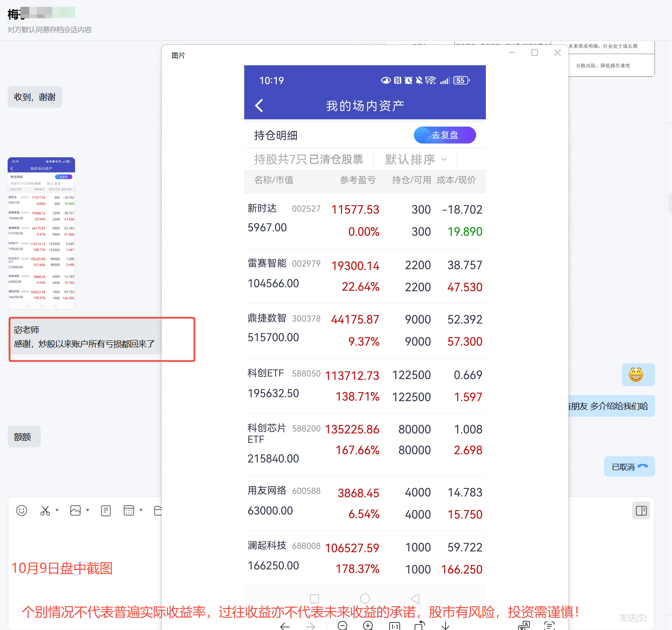Screen dimensions: 672x630
Task: Go to previous image in viewer
Action: (x=285, y=626)
